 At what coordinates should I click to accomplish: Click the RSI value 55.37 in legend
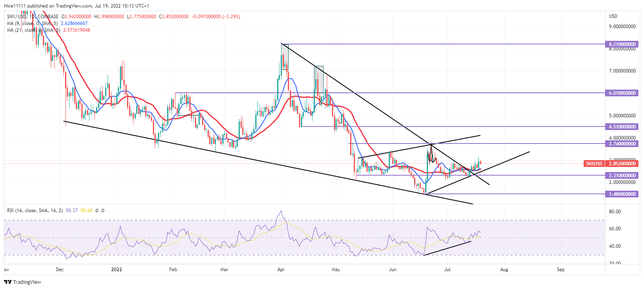(x=72, y=211)
